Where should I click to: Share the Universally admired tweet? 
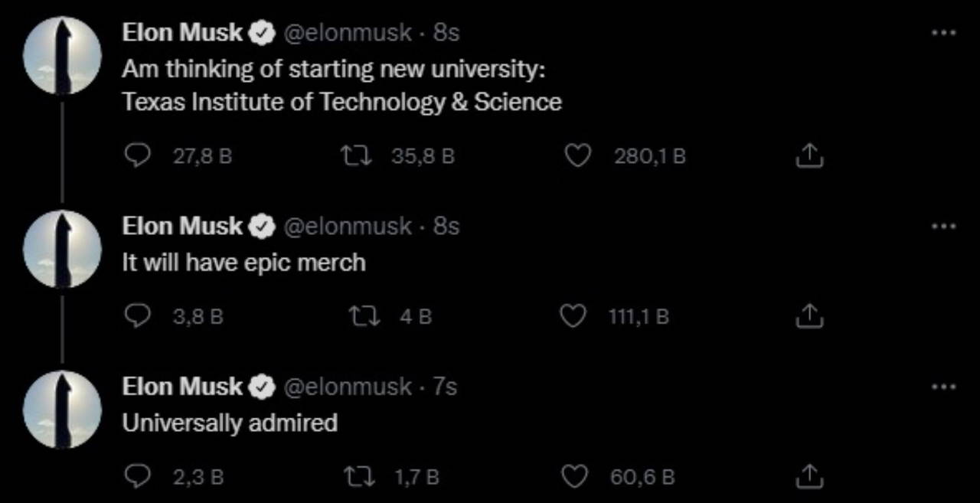(x=809, y=477)
